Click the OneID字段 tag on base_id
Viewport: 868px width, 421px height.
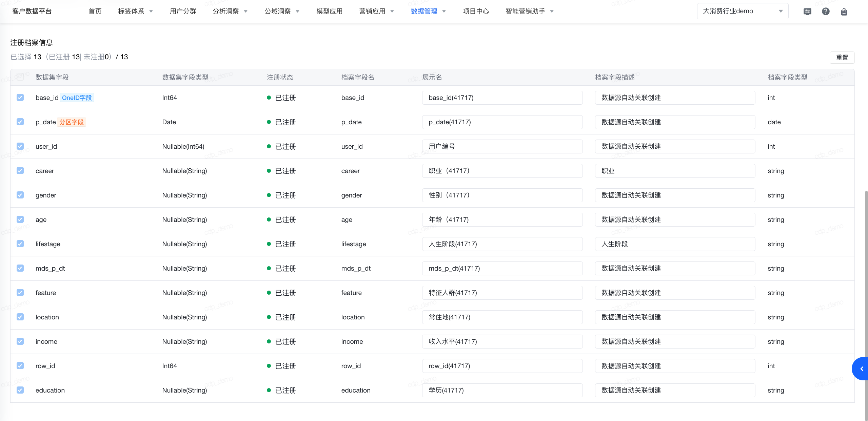pos(77,98)
